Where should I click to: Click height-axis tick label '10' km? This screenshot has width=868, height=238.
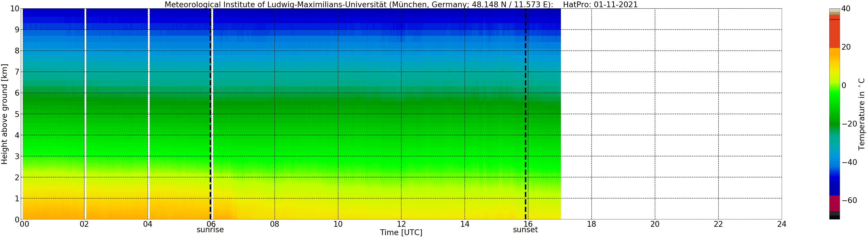[15, 9]
